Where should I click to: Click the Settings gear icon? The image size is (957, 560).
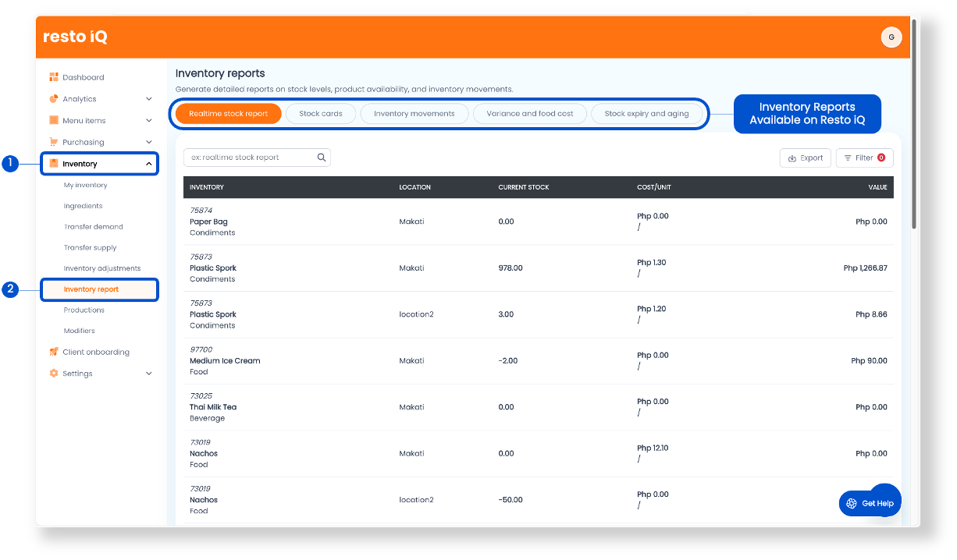tap(54, 374)
